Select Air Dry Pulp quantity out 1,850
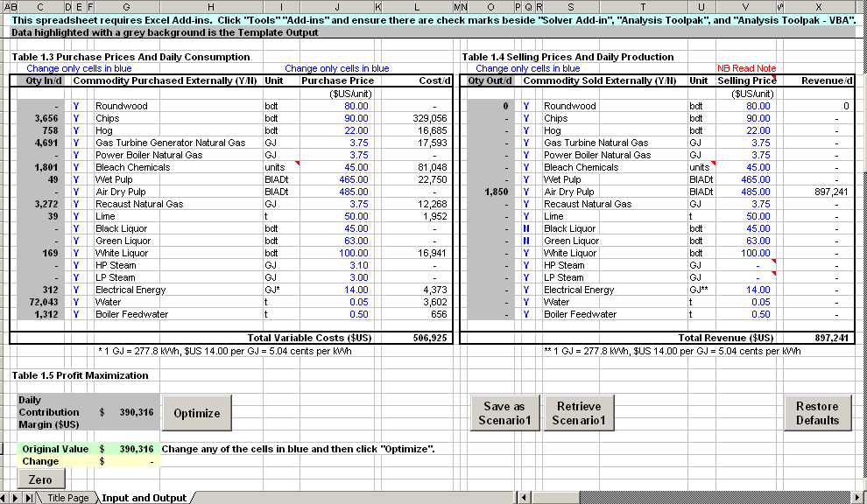This screenshot has width=867, height=504. tap(490, 192)
